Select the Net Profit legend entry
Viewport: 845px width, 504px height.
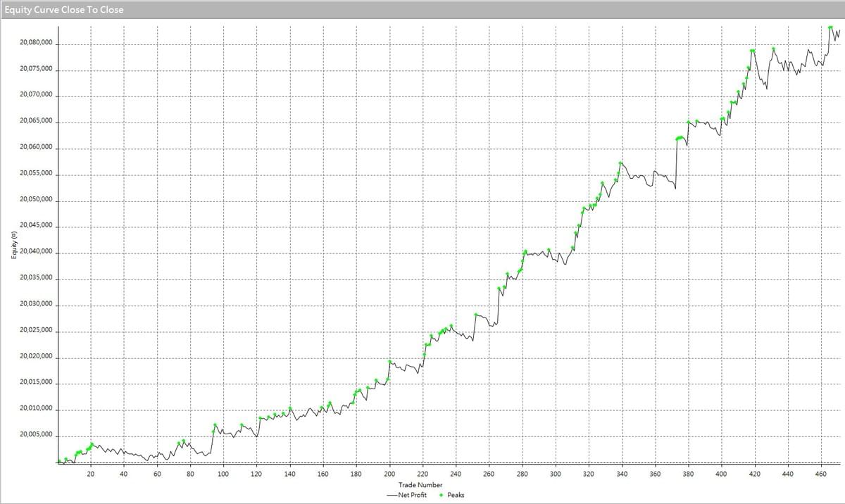point(407,495)
